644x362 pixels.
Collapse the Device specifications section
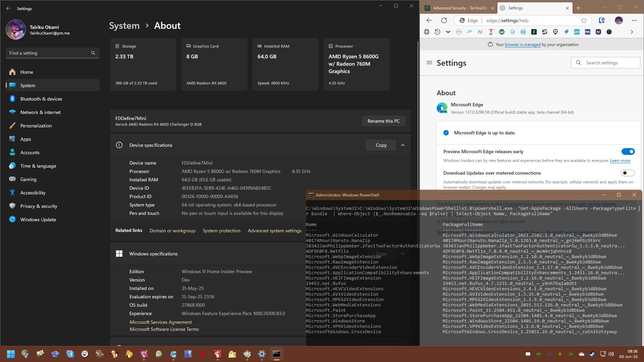(403, 145)
